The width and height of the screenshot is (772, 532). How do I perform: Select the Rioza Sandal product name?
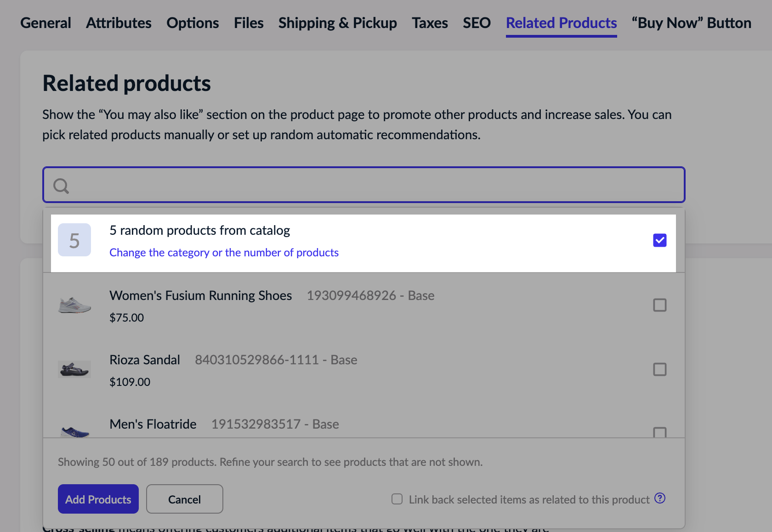pyautogui.click(x=145, y=360)
